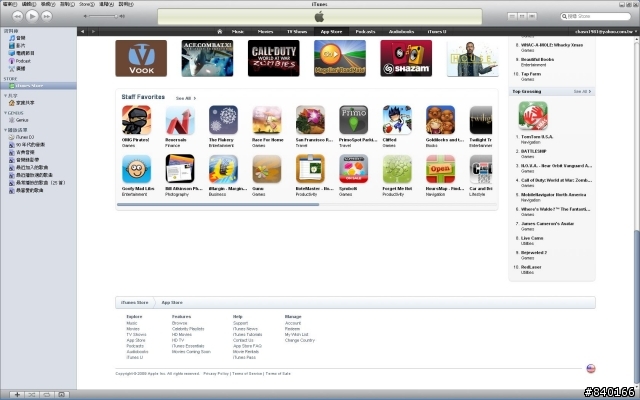Switch to the iTunes U tab

click(437, 31)
